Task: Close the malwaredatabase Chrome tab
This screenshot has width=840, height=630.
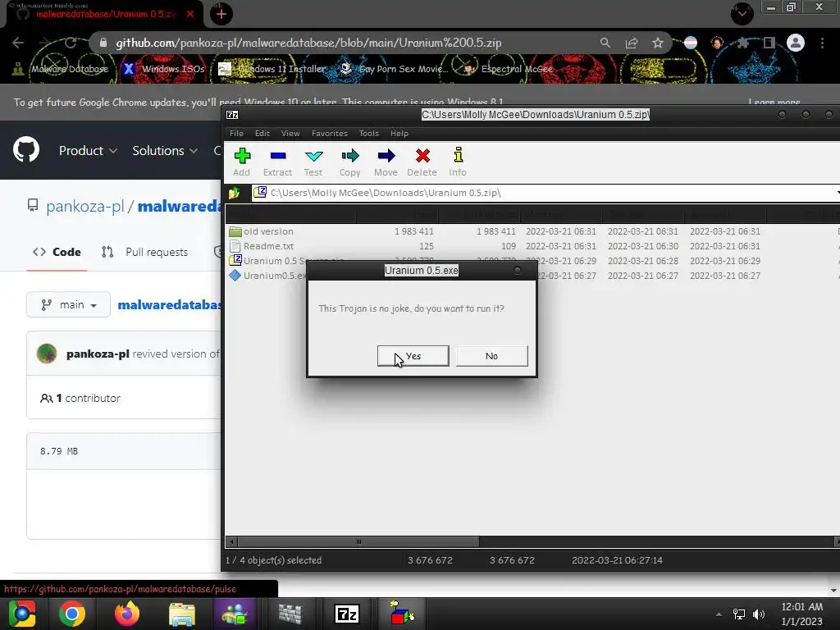Action: click(190, 14)
